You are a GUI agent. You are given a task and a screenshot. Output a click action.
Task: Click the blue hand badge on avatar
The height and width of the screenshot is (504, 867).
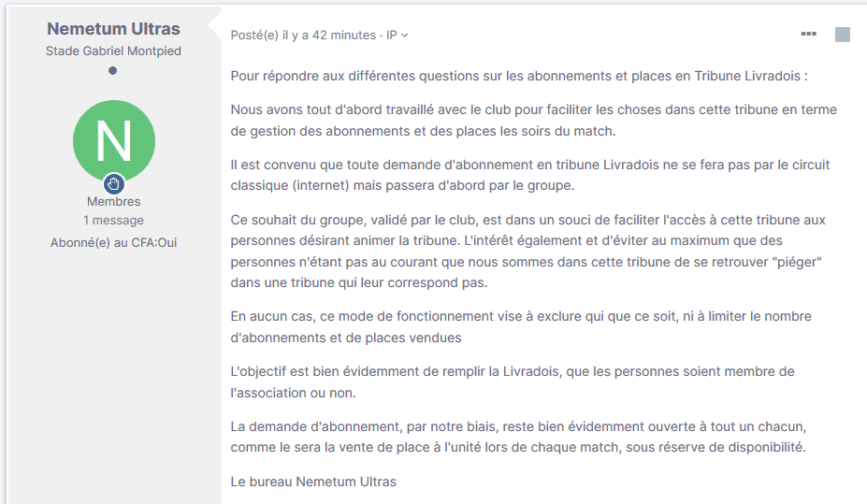[x=114, y=183]
